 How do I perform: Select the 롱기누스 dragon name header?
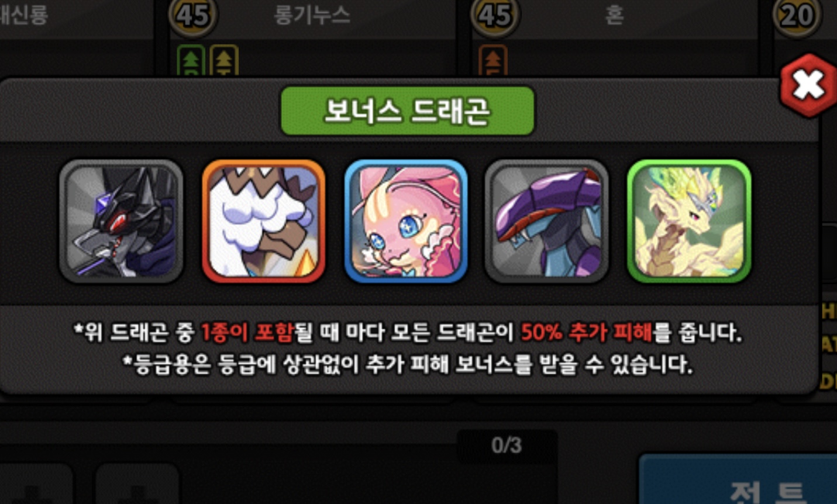(312, 15)
